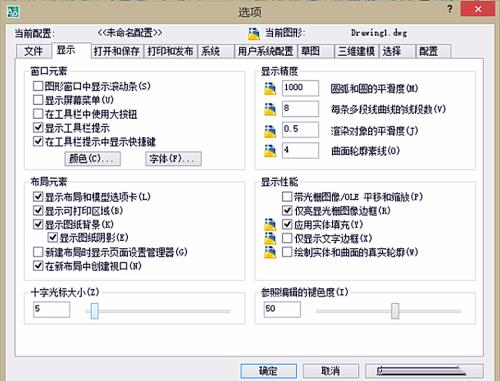Open the help question mark in the title bar
This screenshot has height=381, width=500.
[x=450, y=9]
